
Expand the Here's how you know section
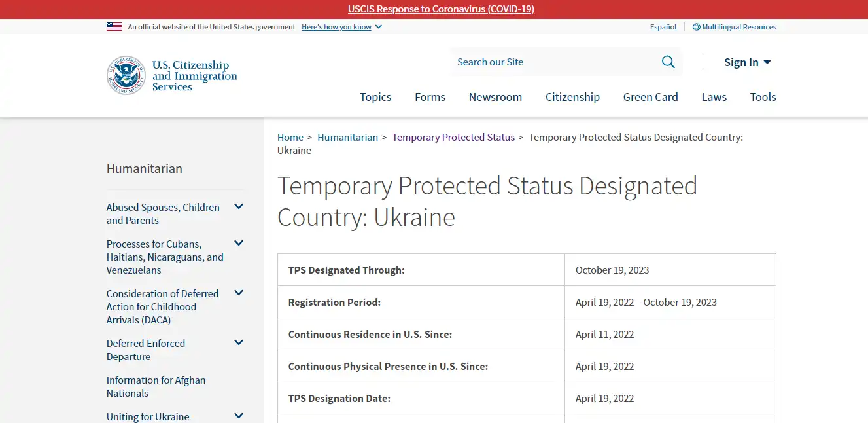click(x=341, y=27)
